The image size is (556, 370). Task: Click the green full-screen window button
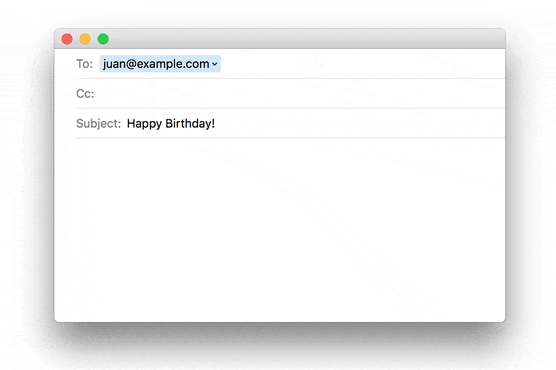[x=103, y=39]
